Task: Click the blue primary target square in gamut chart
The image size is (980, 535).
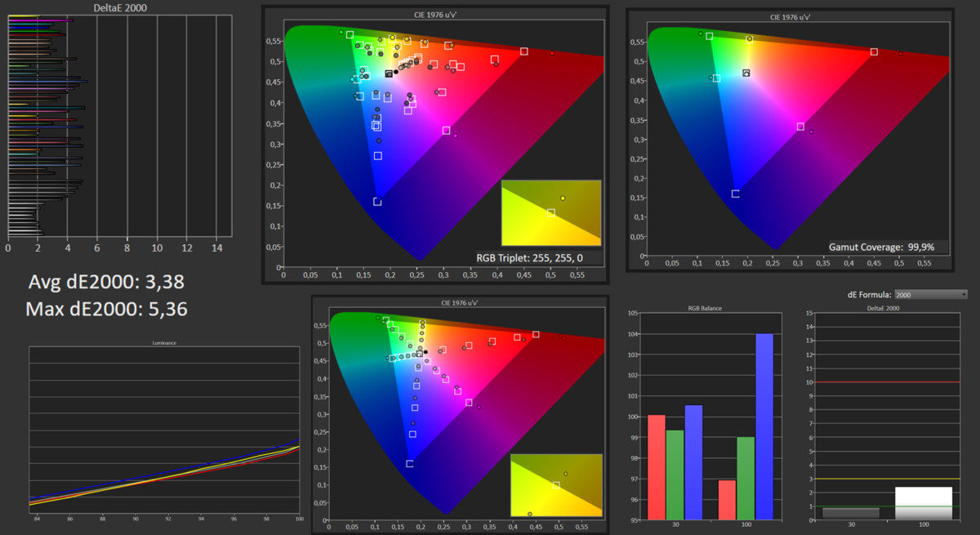Action: pos(735,194)
